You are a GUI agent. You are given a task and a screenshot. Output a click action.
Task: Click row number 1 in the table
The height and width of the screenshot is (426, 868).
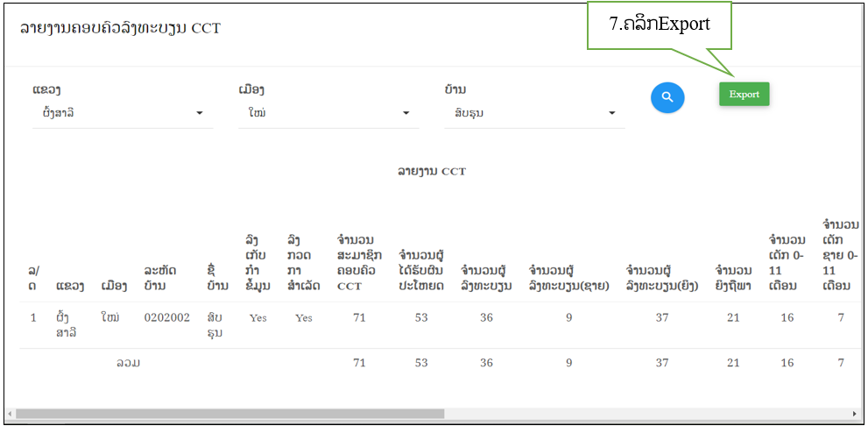click(x=34, y=317)
